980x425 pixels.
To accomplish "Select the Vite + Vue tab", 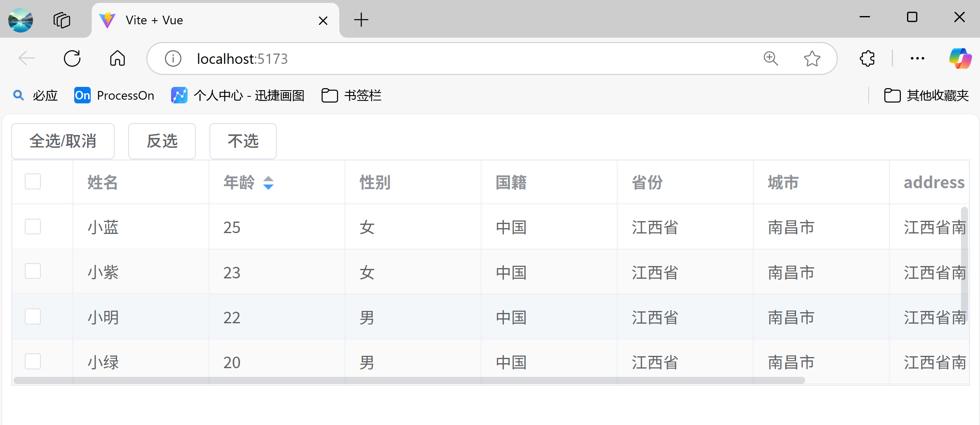I will tap(215, 20).
